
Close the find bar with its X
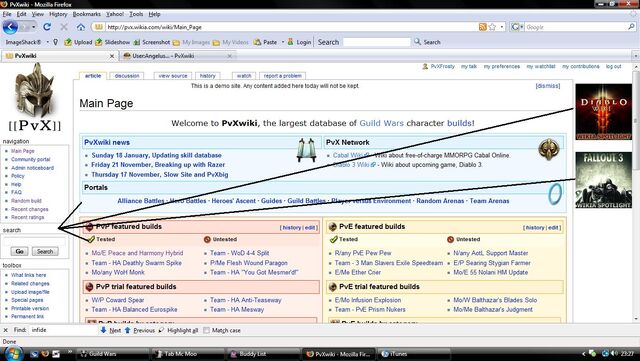pos(6,330)
